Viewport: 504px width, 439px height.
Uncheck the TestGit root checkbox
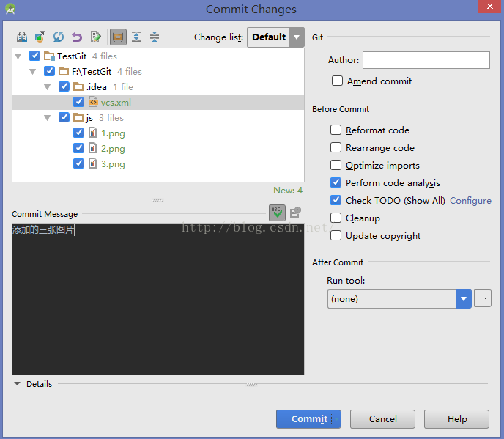pyautogui.click(x=34, y=56)
